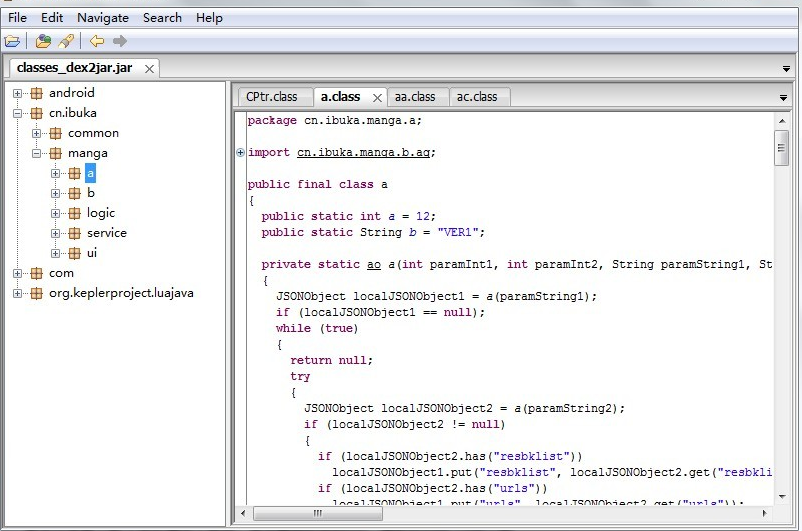Screen dimensions: 802x531
Task: Switch to the ac.class tab
Action: coord(477,97)
